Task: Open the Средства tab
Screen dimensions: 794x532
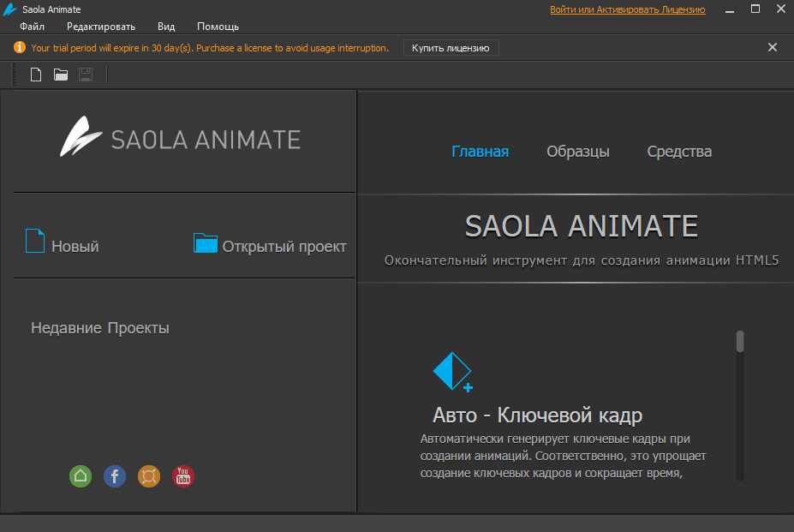Action: [x=678, y=151]
